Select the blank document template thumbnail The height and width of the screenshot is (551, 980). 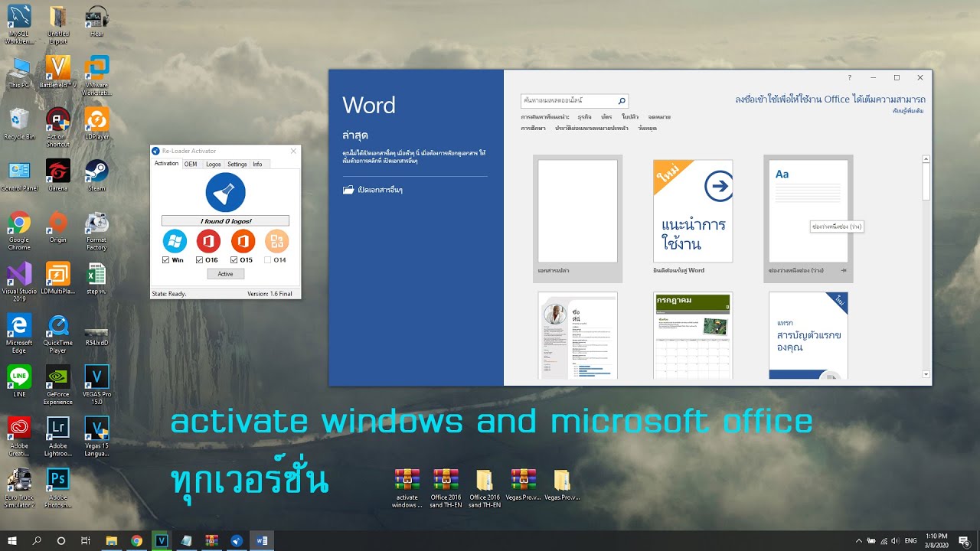coord(578,211)
